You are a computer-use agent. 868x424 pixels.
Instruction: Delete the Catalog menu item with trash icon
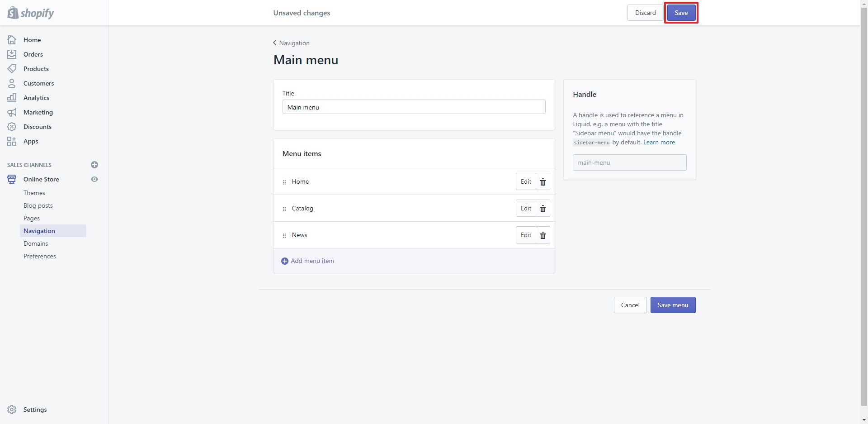point(543,209)
